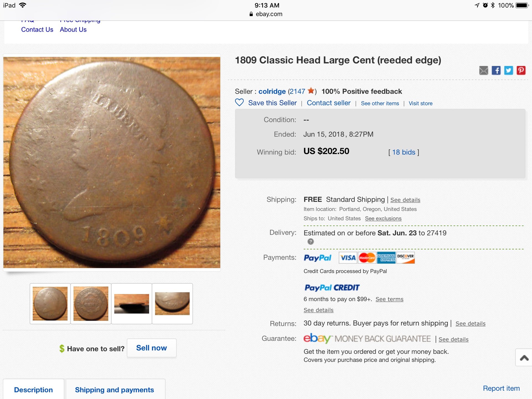Open the Description tab

(34, 390)
